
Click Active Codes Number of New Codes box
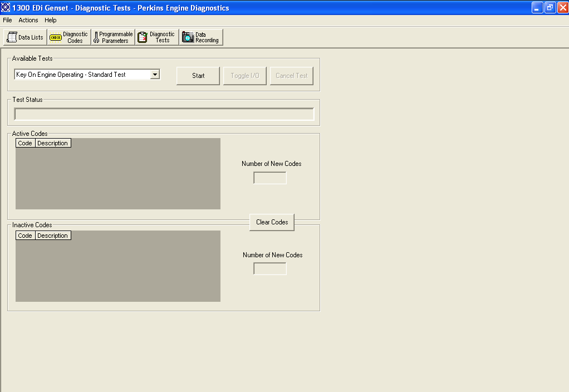pyautogui.click(x=269, y=178)
